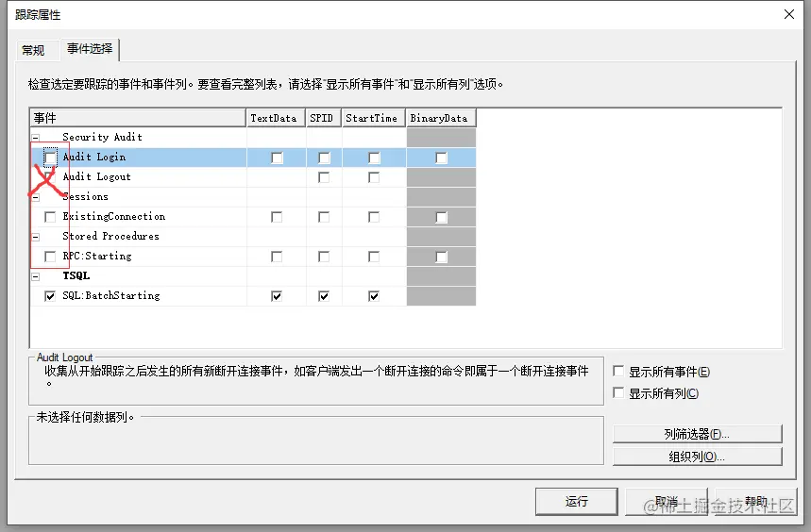Open the 列筛选器 dialog
This screenshot has height=532, width=811.
[697, 434]
